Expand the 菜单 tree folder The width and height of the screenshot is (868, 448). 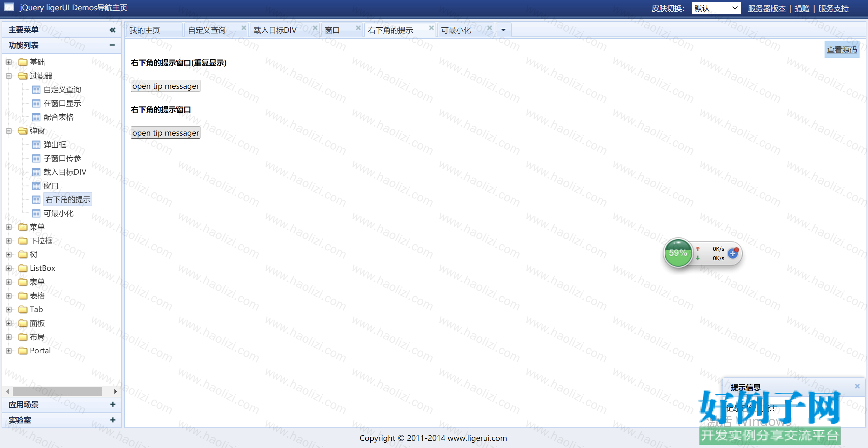(x=9, y=227)
